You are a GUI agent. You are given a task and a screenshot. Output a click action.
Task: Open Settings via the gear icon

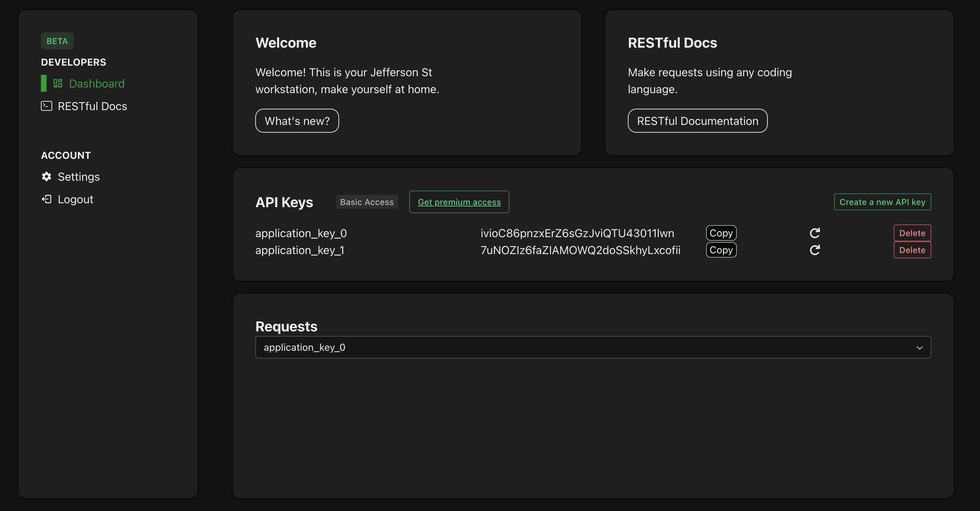click(x=46, y=176)
